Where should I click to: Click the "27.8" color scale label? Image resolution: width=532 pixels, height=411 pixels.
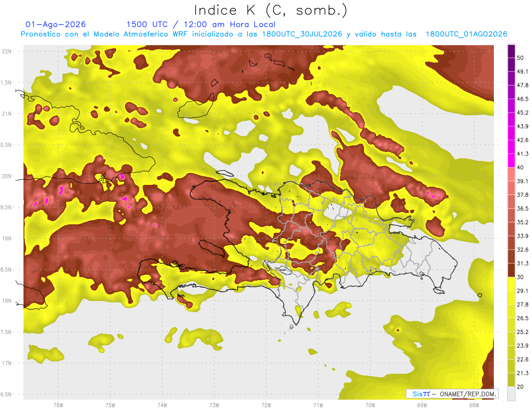[x=523, y=304]
